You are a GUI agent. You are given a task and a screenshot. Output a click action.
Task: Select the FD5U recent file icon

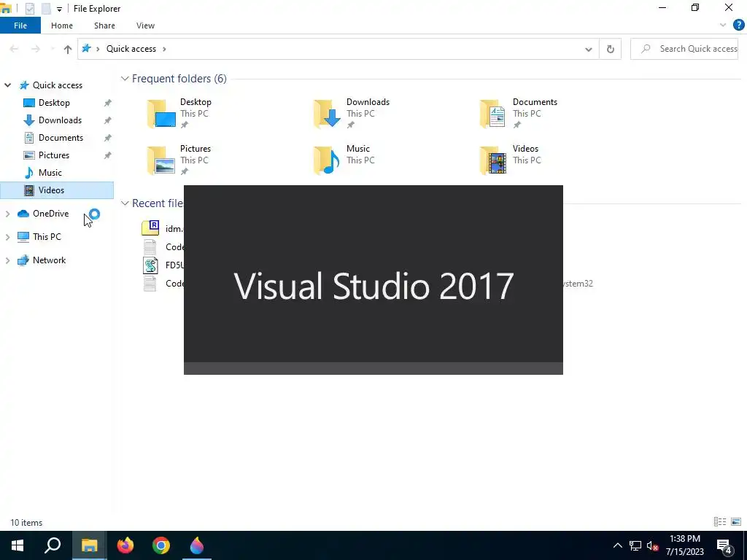click(x=150, y=265)
